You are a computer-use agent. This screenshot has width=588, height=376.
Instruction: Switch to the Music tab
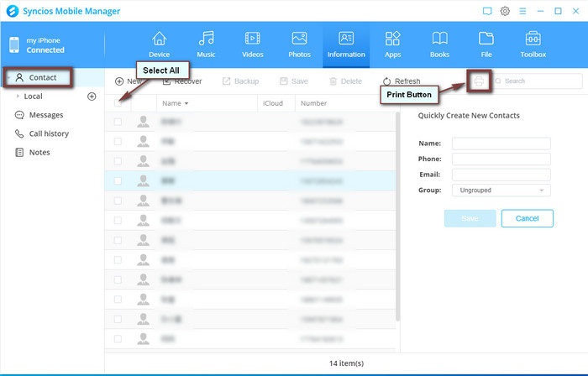tap(206, 45)
